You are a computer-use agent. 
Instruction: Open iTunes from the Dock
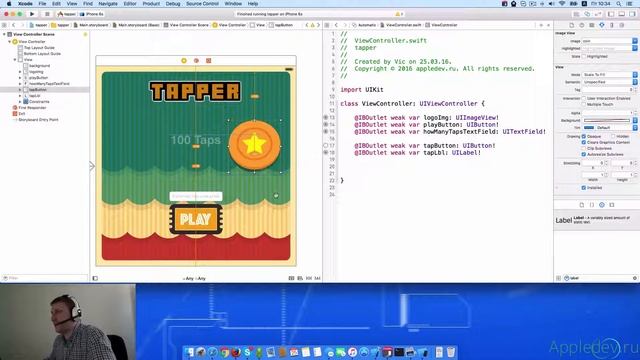353,352
